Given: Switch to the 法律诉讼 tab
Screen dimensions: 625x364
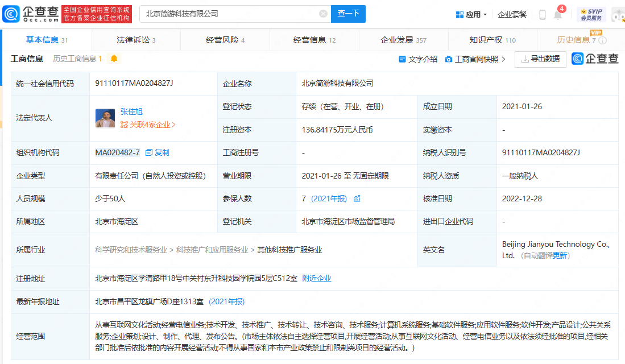Looking at the screenshot, I should [136, 40].
